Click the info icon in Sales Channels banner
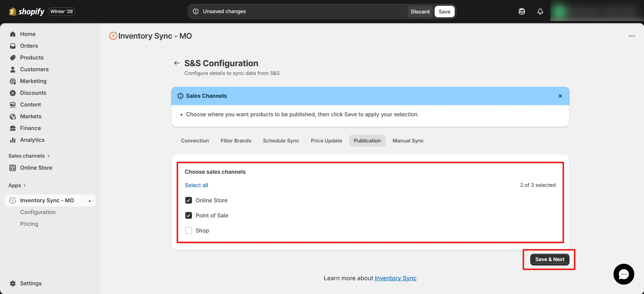Image resolution: width=644 pixels, height=294 pixels. tap(180, 96)
